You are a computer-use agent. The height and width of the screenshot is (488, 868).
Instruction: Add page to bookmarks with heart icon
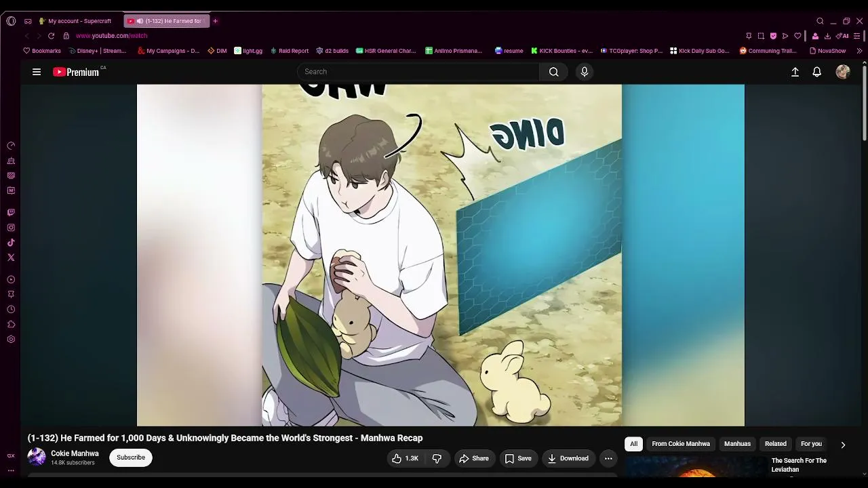[797, 36]
